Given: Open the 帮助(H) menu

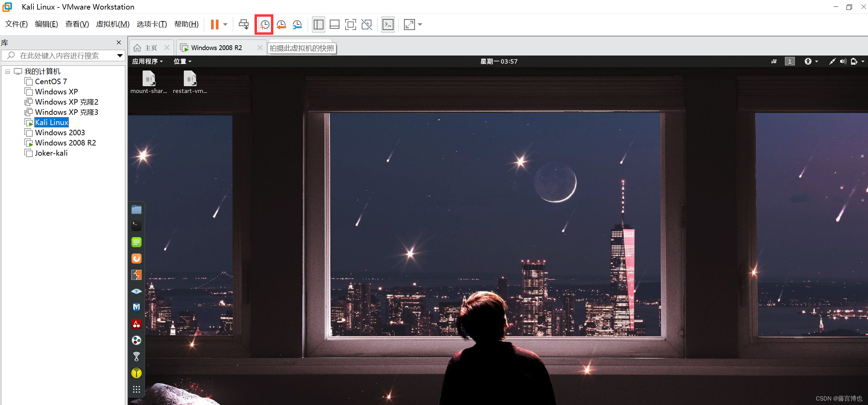Looking at the screenshot, I should 186,24.
